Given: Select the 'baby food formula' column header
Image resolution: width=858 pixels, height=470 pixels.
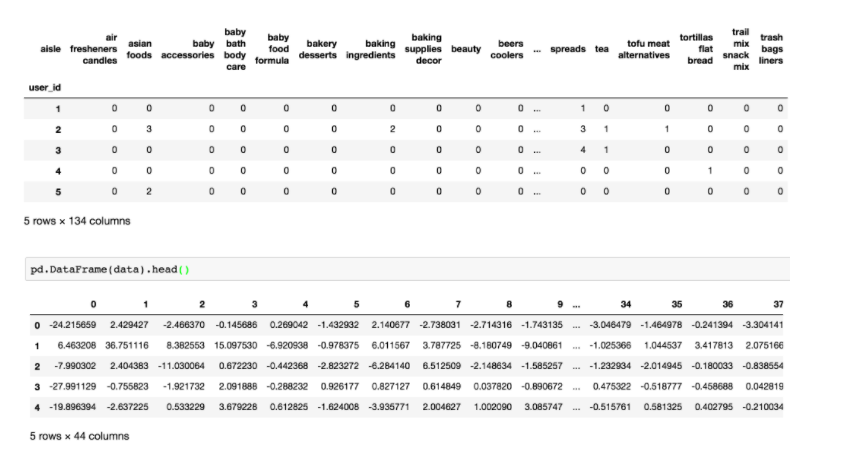Looking at the screenshot, I should [272, 49].
